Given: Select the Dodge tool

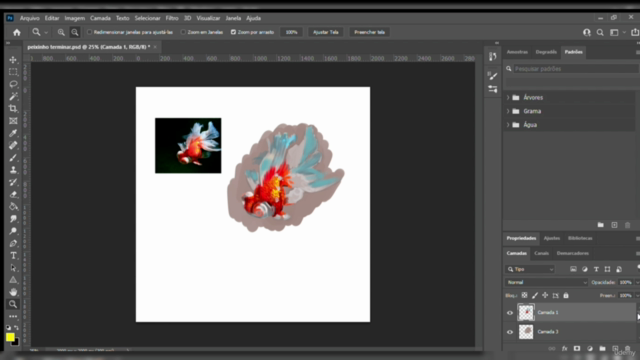Looking at the screenshot, I should (x=13, y=231).
